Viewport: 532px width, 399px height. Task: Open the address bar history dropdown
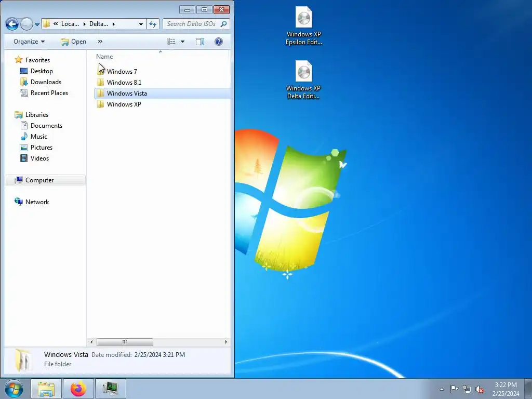[x=141, y=24]
